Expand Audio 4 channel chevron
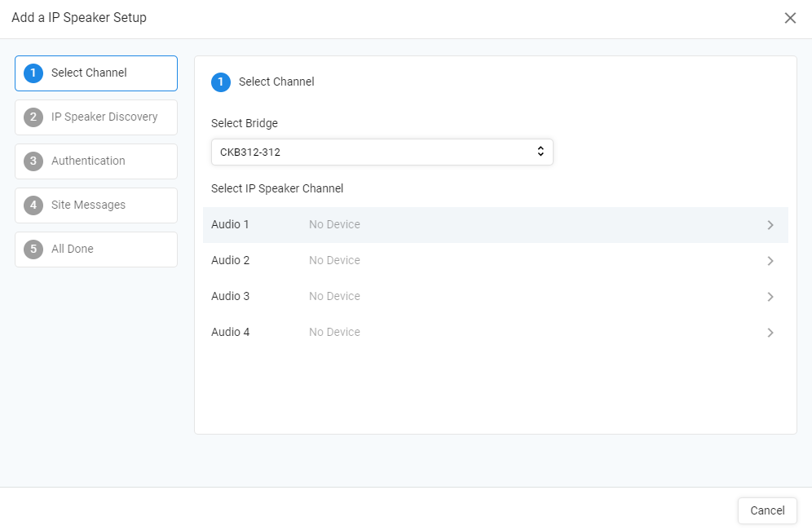The height and width of the screenshot is (530, 812). (x=770, y=332)
